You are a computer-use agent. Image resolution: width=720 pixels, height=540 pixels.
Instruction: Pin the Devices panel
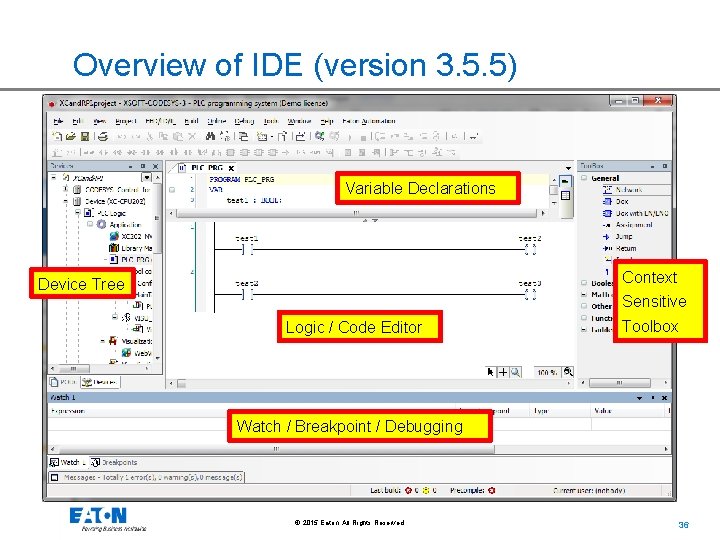pos(143,166)
